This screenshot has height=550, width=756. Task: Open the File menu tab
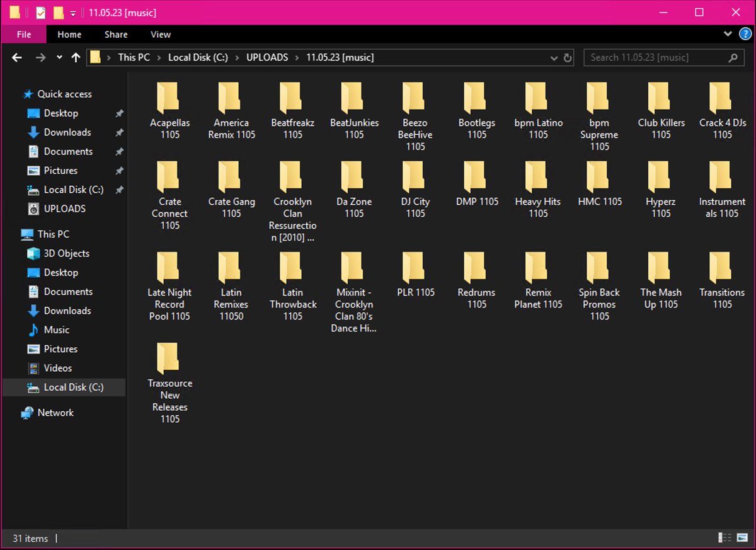24,34
